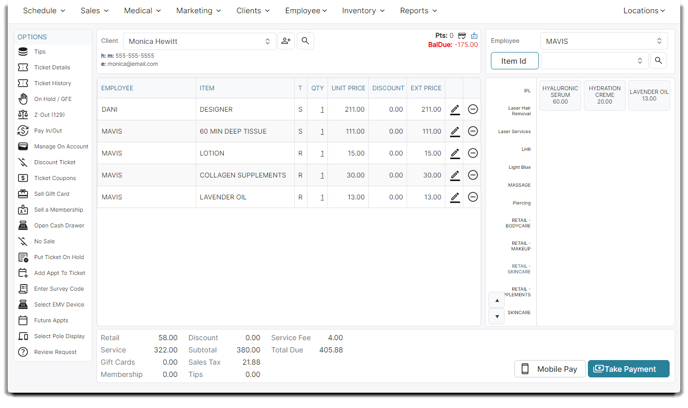
Task: Click the Item Id button
Action: [x=514, y=61]
